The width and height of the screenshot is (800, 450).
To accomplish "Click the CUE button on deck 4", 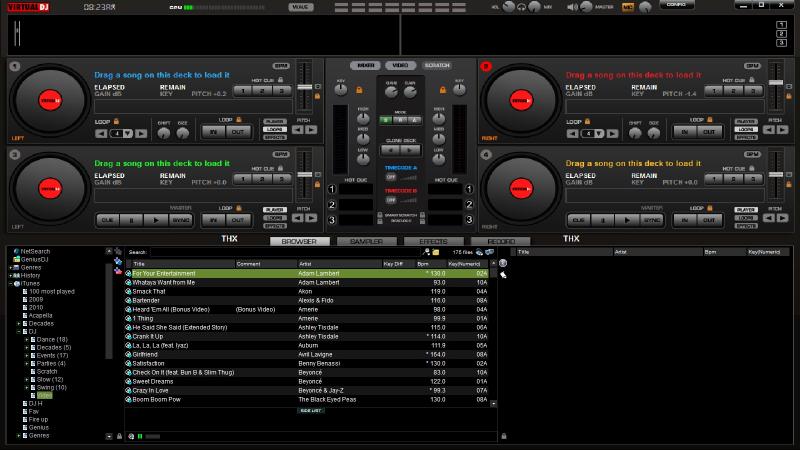I will (578, 219).
